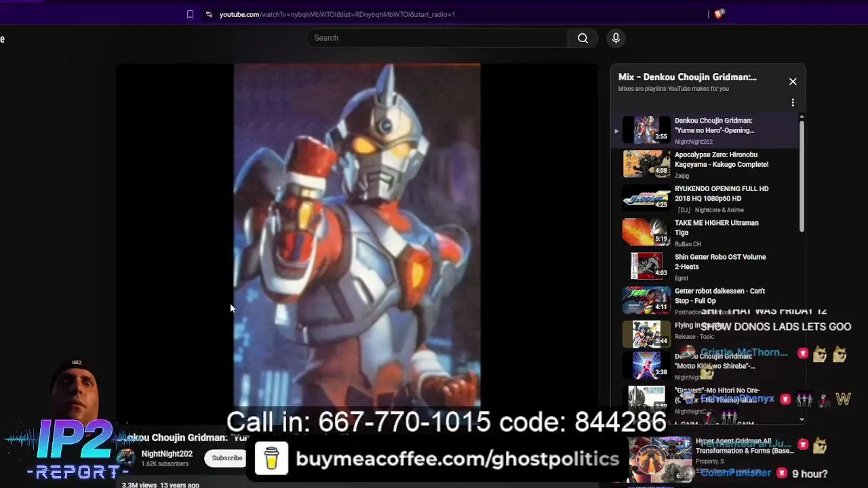Click the now-playing arrow beside first playlist item

click(616, 131)
